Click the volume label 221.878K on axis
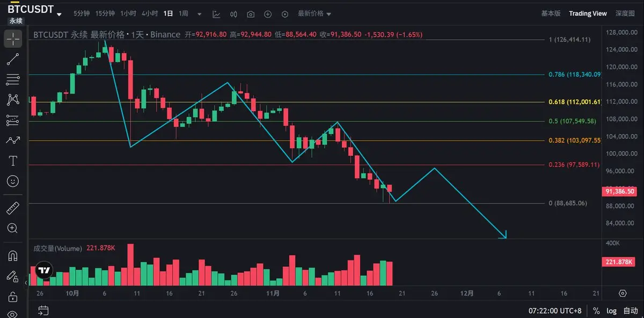 619,262
